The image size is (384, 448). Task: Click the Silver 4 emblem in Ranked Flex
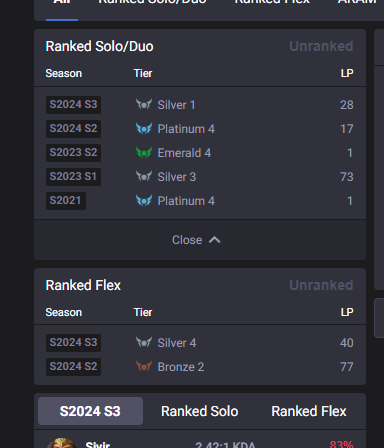tap(144, 342)
